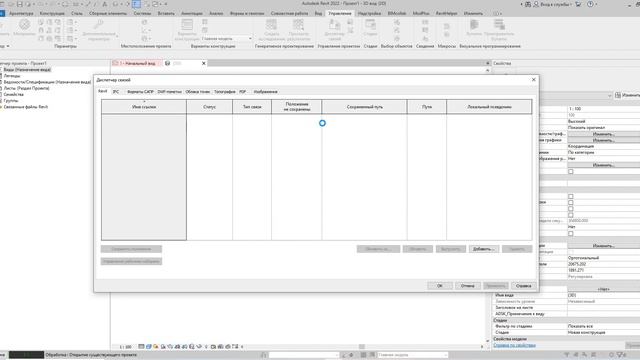Image resolution: width=640 pixels, height=360 pixels.
Task: Tick the Properties checkbox below the 30000.000 'Нет' row
Action: [x=571, y=233]
